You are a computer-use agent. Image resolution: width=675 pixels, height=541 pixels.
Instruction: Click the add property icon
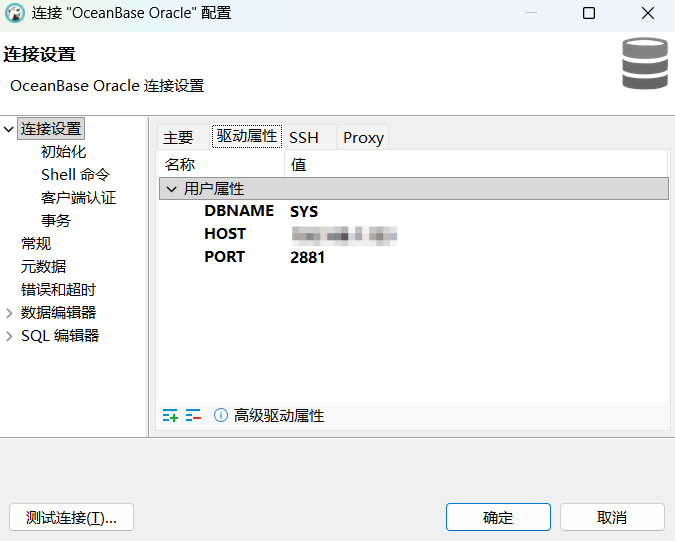click(x=170, y=415)
